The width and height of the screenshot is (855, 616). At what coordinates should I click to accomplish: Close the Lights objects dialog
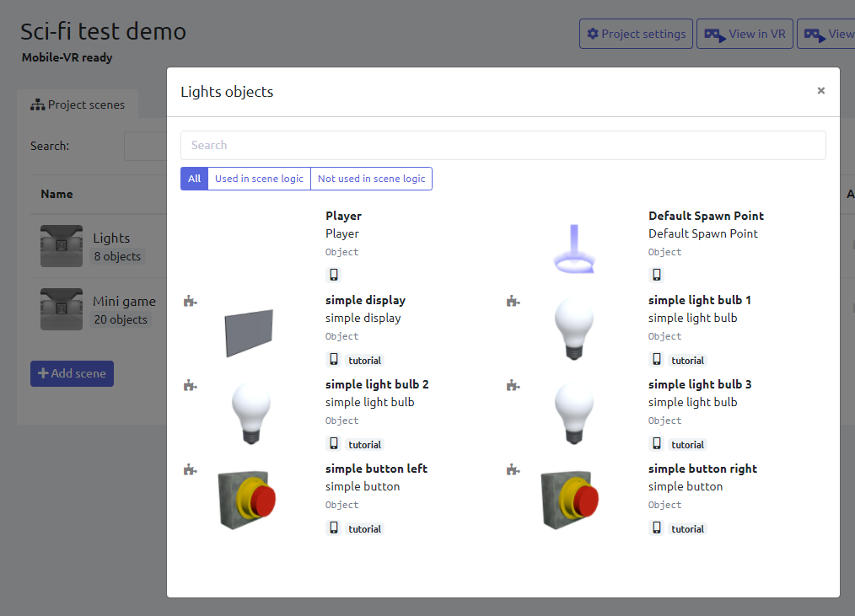point(820,91)
